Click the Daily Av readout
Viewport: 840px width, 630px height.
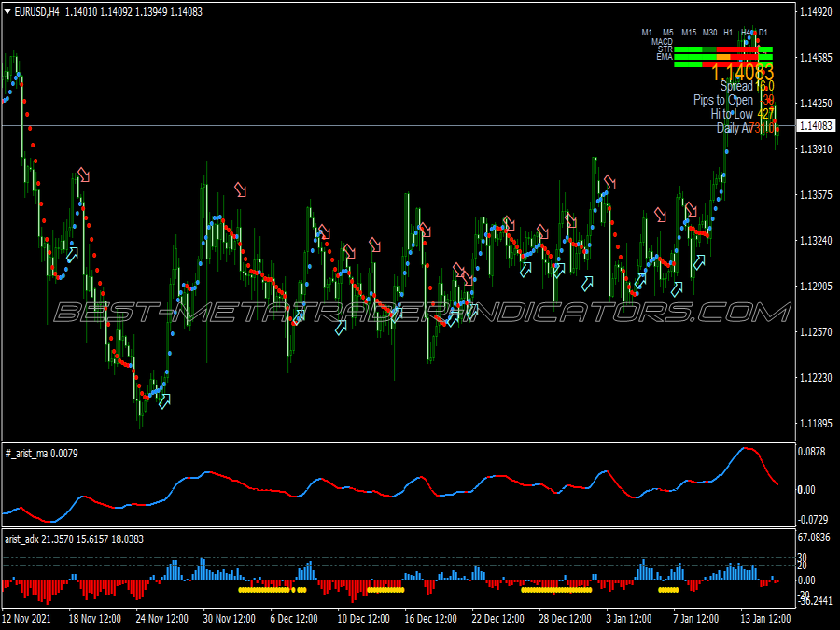(746, 128)
